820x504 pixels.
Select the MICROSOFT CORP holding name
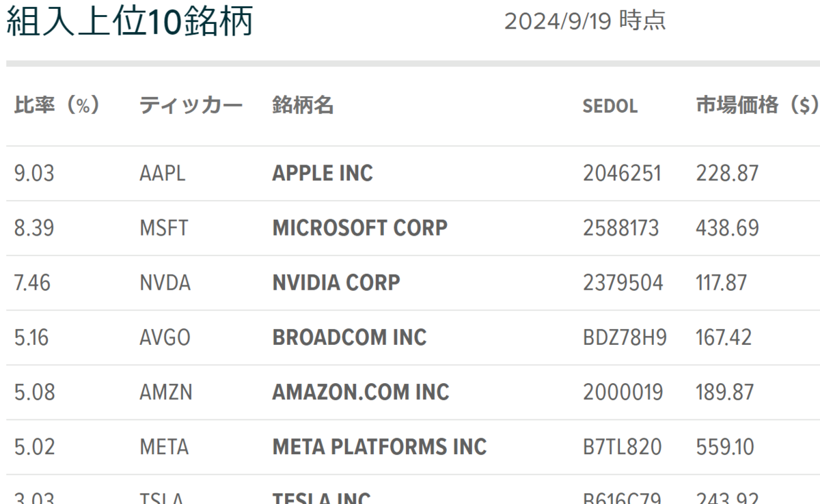[x=359, y=228]
